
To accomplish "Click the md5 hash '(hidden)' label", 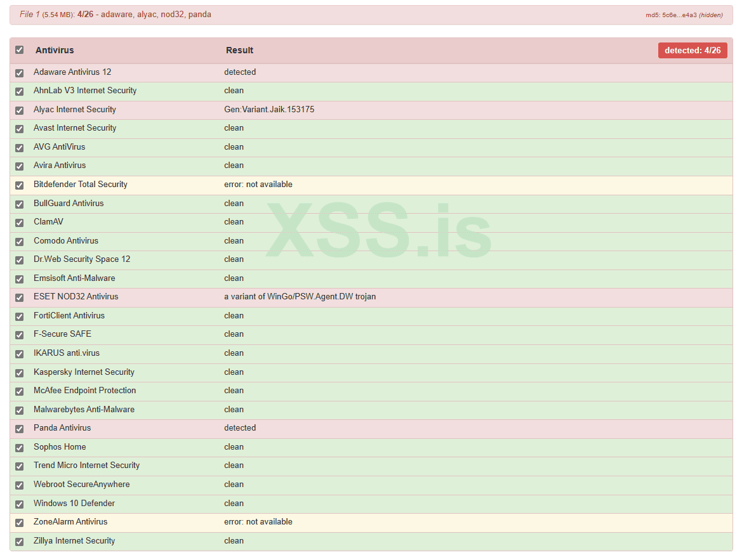I will pos(711,15).
